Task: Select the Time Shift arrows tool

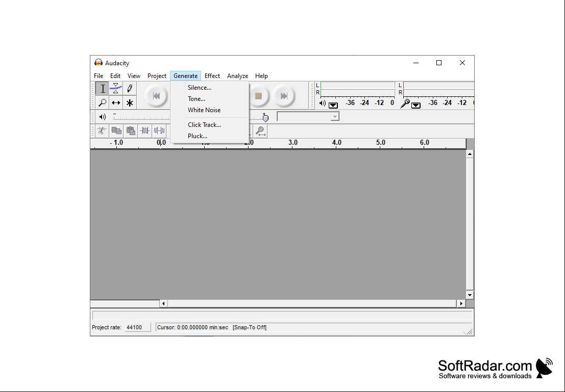Action: (x=116, y=102)
